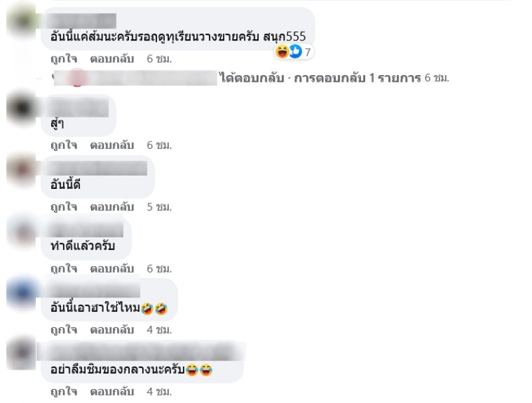Click avatar of the อย่าลืมชิมของกลาง commenter
532x403 pixels.
click(21, 354)
